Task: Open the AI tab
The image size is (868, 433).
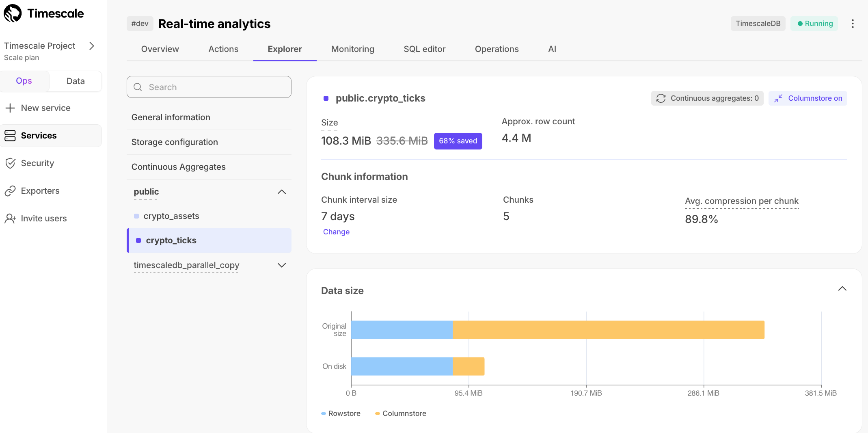Action: [552, 49]
